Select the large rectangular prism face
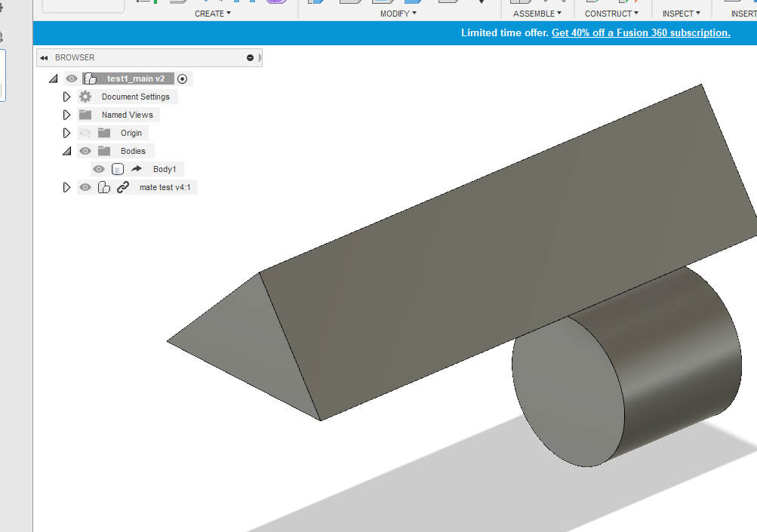 [507, 251]
